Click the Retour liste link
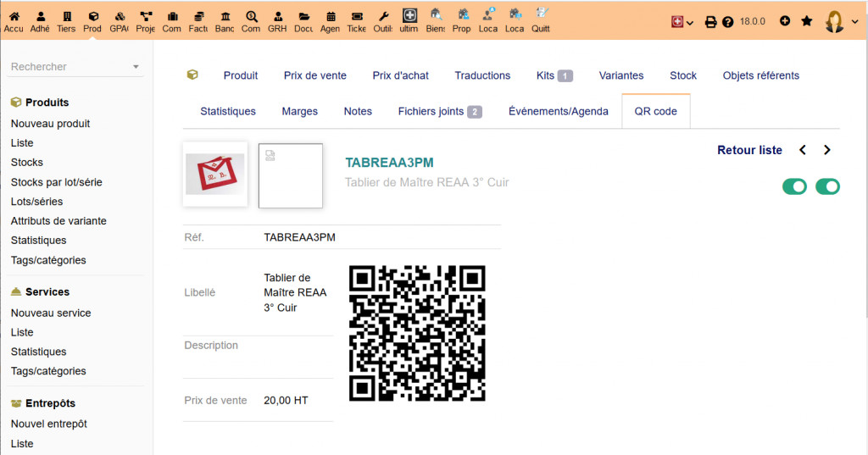 (x=749, y=150)
